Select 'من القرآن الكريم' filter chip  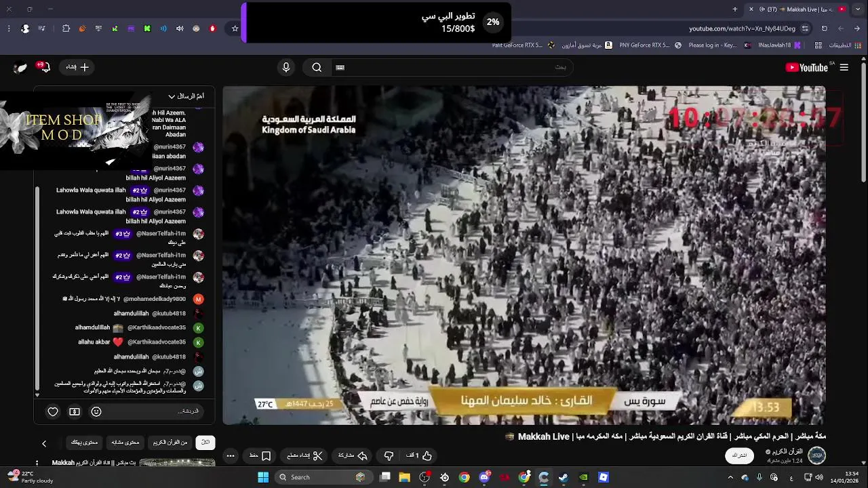coord(170,443)
